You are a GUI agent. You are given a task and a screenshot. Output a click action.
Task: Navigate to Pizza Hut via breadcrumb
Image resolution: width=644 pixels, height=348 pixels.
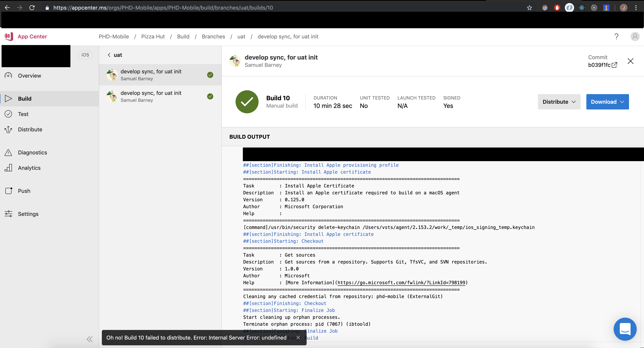coord(153,36)
